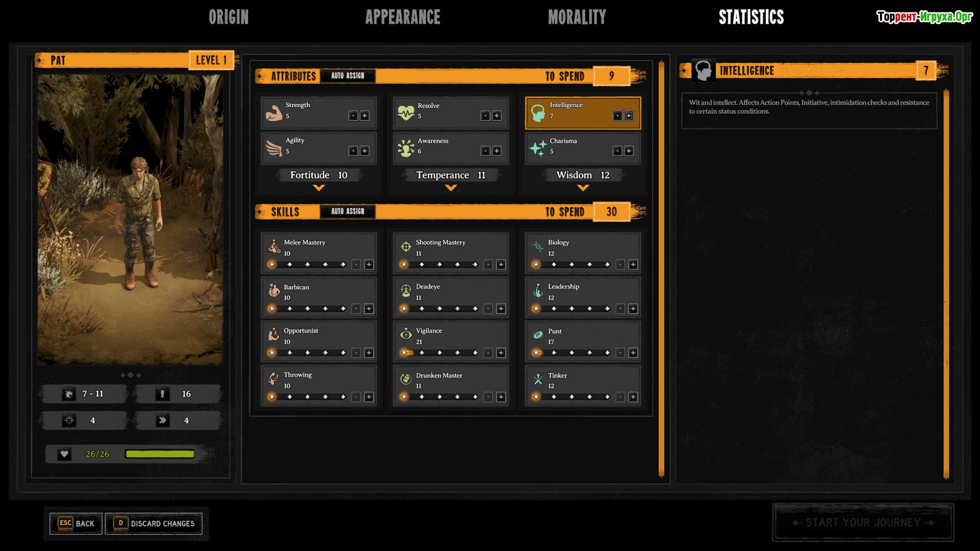This screenshot has height=551, width=980.
Task: Switch to the Origin tab
Action: 229,17
